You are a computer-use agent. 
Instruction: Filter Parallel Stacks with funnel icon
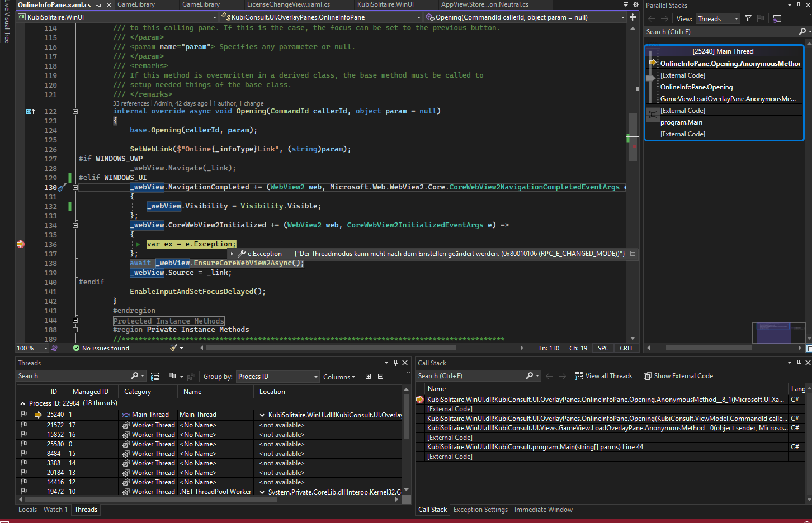(748, 18)
